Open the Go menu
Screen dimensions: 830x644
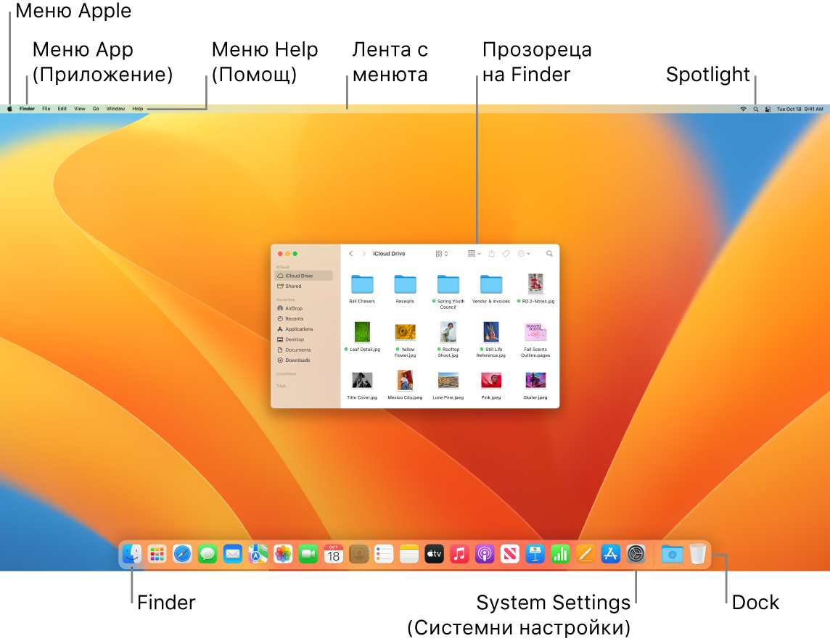tap(96, 109)
